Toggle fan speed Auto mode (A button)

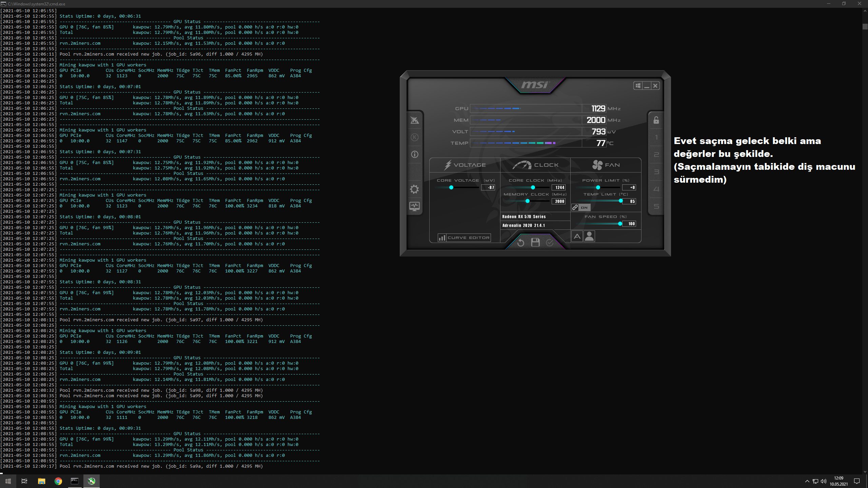[577, 236]
